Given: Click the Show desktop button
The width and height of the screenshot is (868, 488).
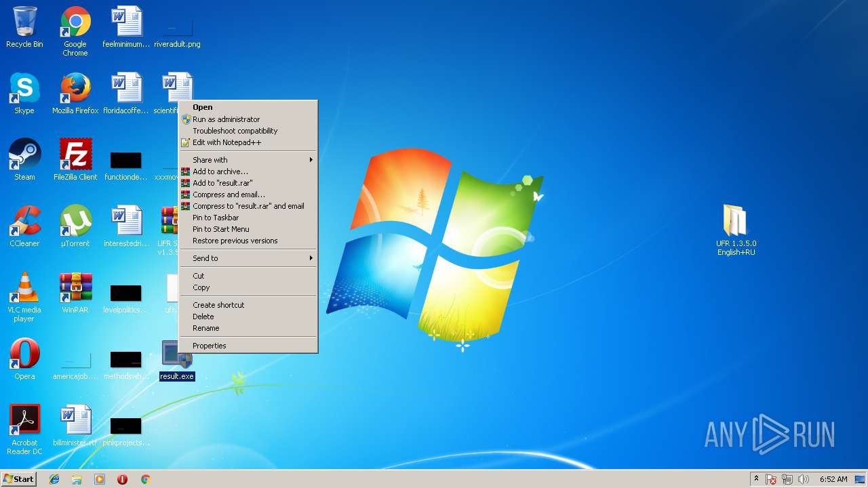Looking at the screenshot, I should pos(861,479).
